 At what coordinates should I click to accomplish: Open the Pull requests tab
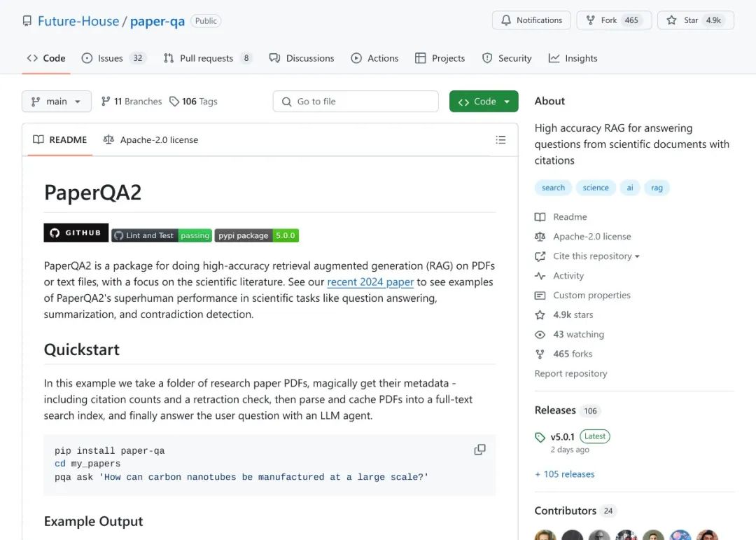tap(207, 58)
